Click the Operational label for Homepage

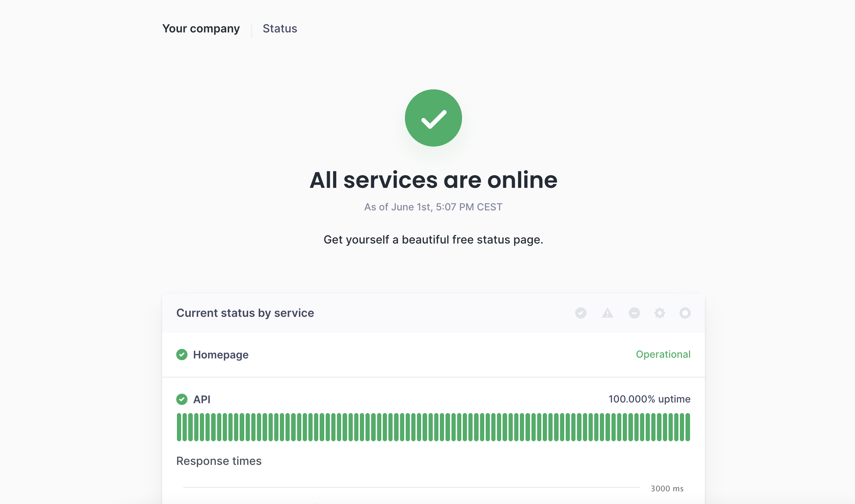tap(663, 354)
